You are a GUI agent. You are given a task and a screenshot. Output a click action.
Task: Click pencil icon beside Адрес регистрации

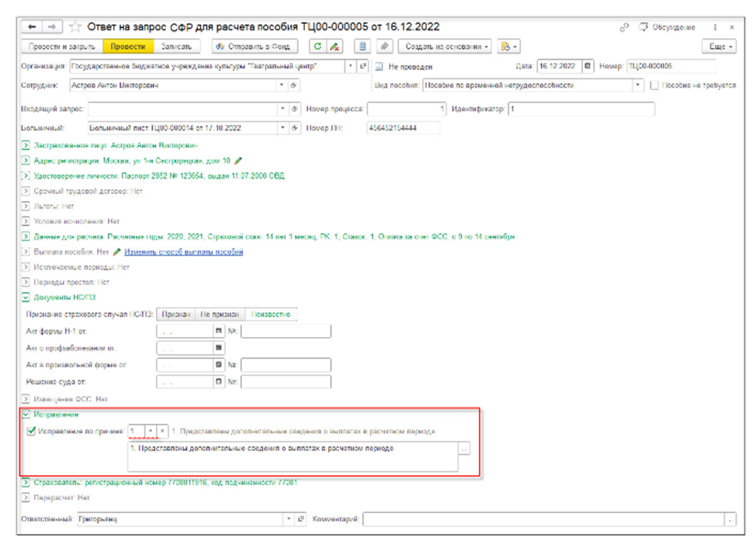click(238, 161)
